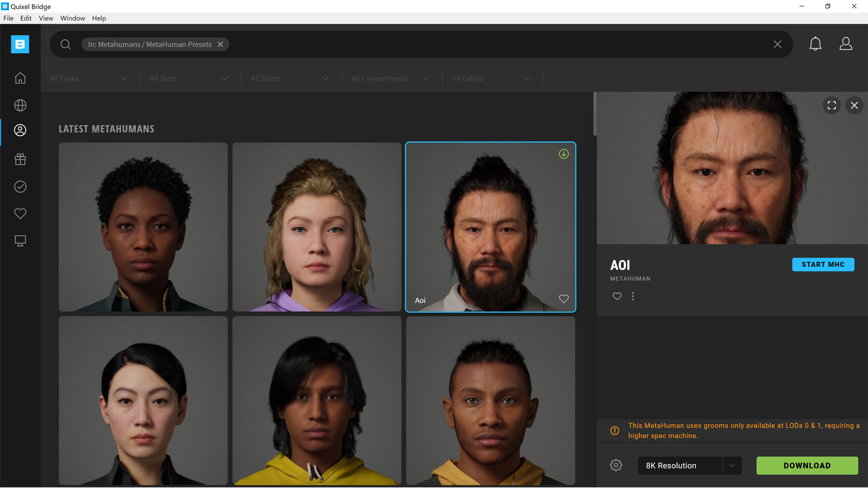Click the resolution dropdown chevron arrow

[732, 465]
